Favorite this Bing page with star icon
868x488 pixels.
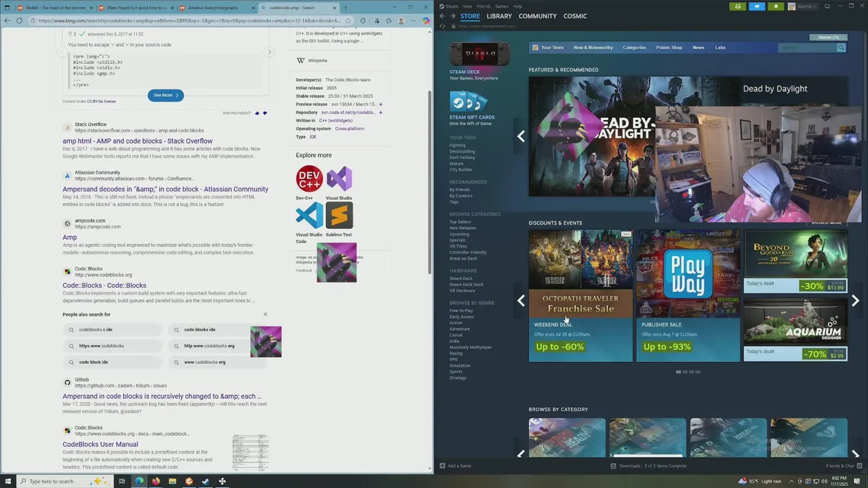coord(348,21)
